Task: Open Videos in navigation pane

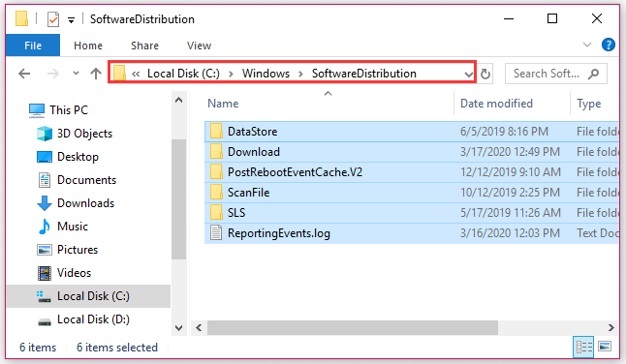Action: [x=64, y=273]
